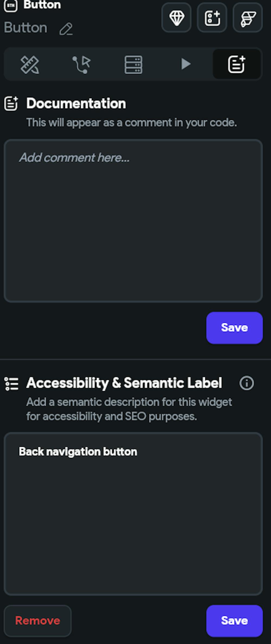Click the Button title at the top
271x644 pixels.
point(43,5)
